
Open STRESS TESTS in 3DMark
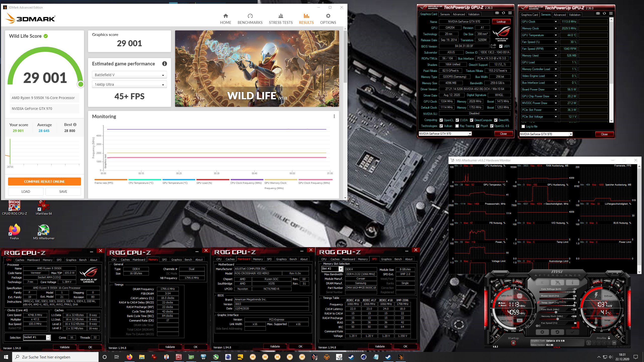[x=281, y=19]
